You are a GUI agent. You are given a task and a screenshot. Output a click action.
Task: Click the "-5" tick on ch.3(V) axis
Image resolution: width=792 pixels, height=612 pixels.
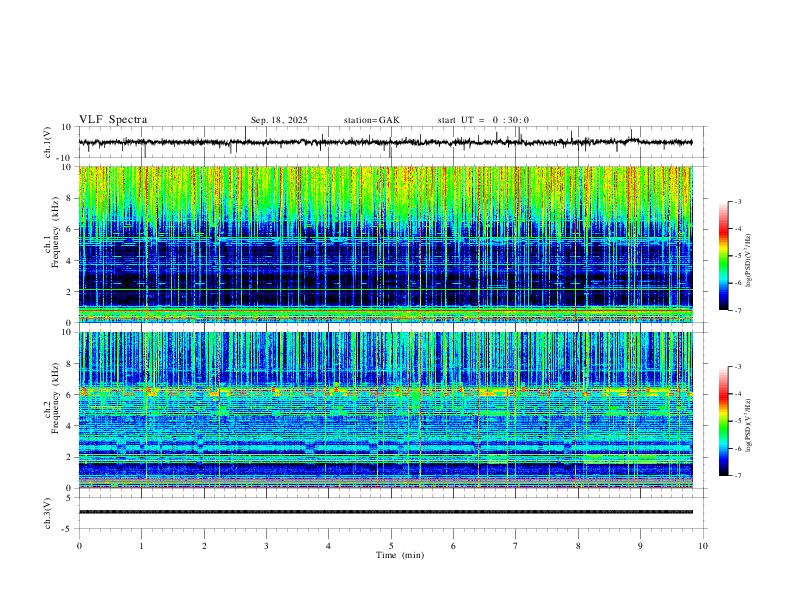click(68, 529)
